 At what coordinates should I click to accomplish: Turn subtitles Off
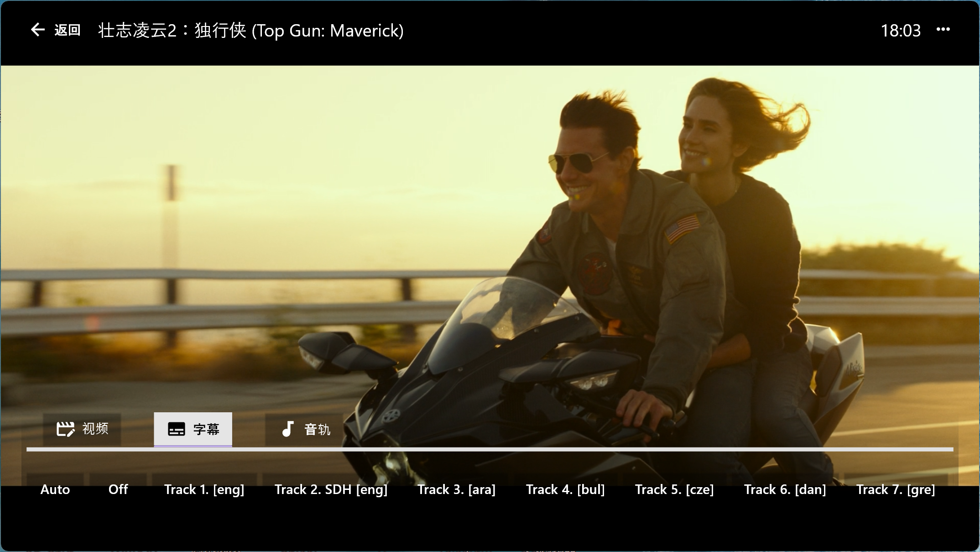118,489
